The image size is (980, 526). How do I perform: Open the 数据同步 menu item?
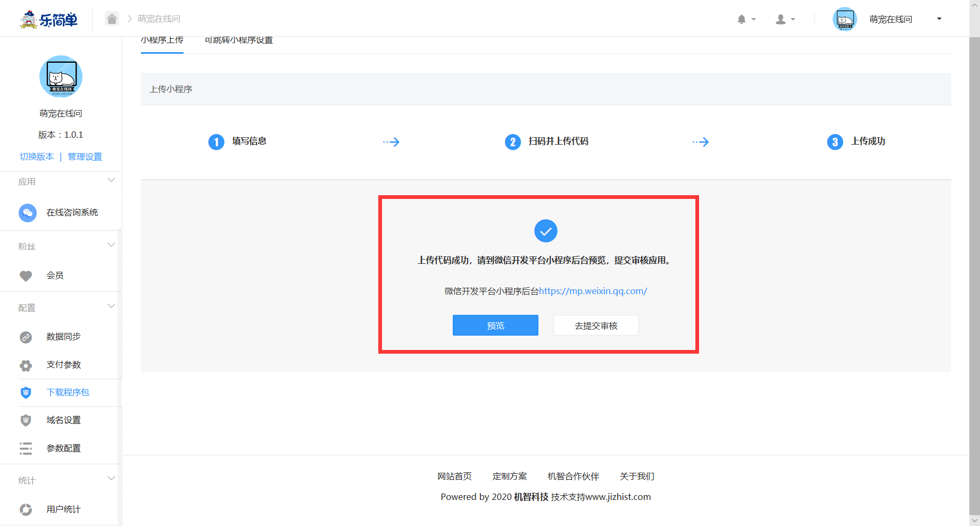pos(63,336)
